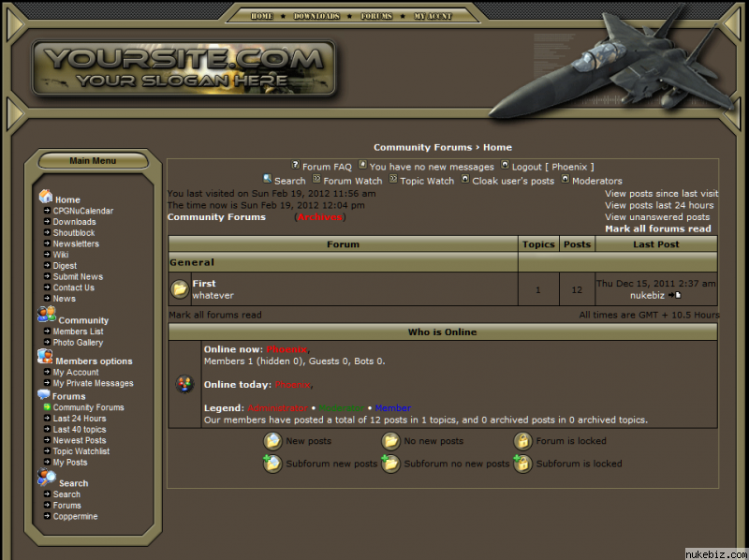Click the magnifier icon beside forum Search
Image resolution: width=749 pixels, height=560 pixels.
[268, 179]
